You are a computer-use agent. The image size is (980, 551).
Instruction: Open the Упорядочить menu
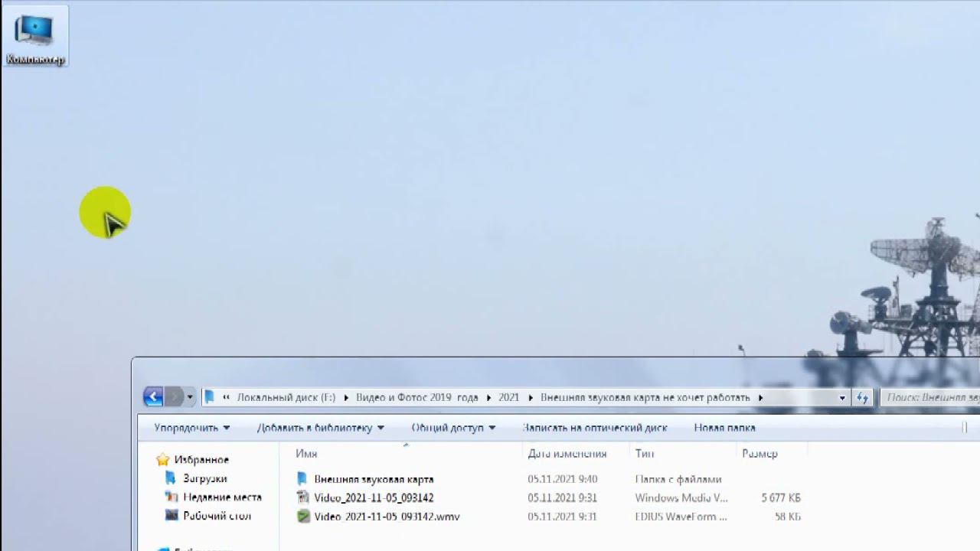coord(191,428)
